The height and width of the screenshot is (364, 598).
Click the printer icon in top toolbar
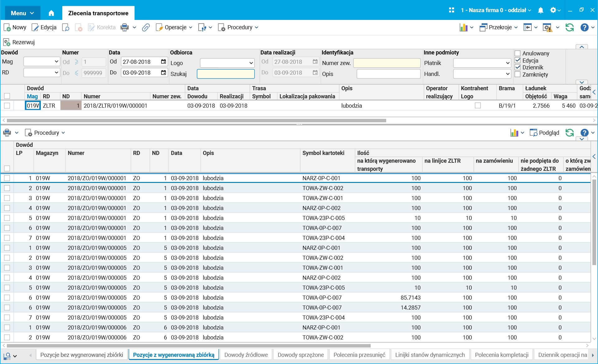click(125, 27)
